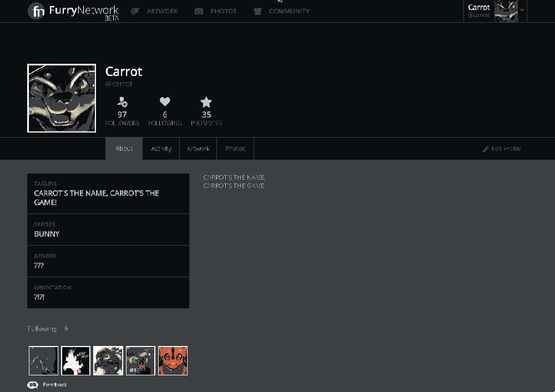Open the Photos profile tab
This screenshot has height=392, width=555.
235,149
